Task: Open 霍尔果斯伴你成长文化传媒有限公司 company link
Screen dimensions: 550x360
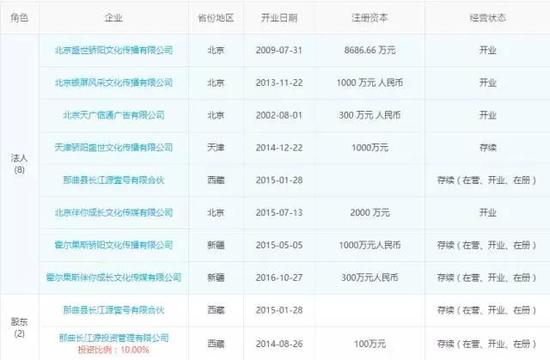Action: (x=114, y=278)
